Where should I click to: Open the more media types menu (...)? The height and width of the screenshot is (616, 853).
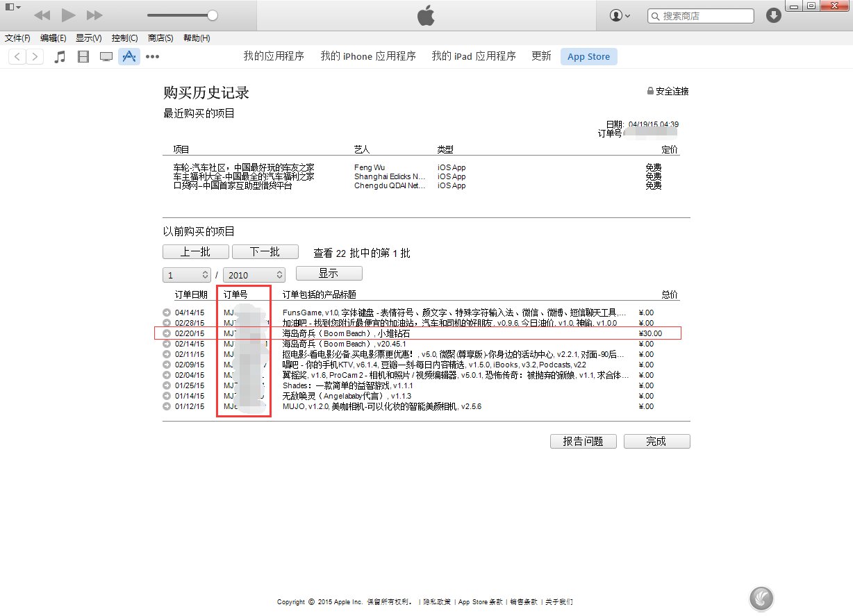coord(152,56)
